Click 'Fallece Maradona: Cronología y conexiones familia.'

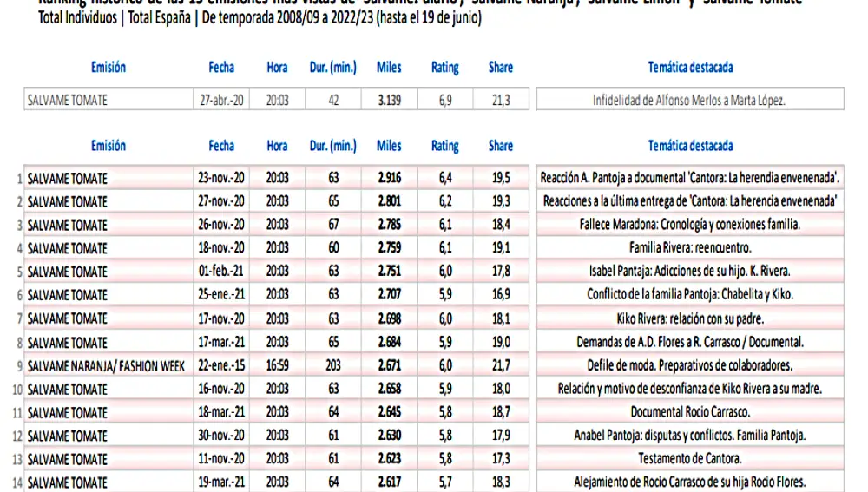point(690,224)
